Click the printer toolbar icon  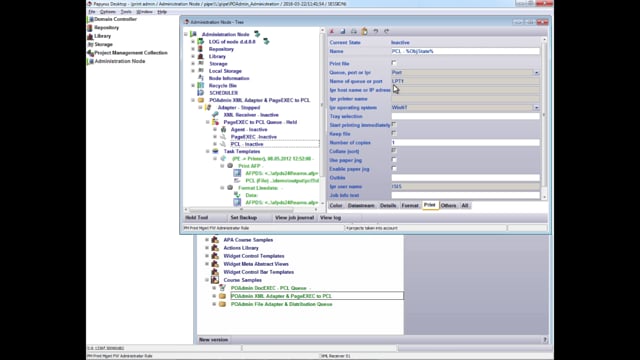pyautogui.click(x=353, y=31)
